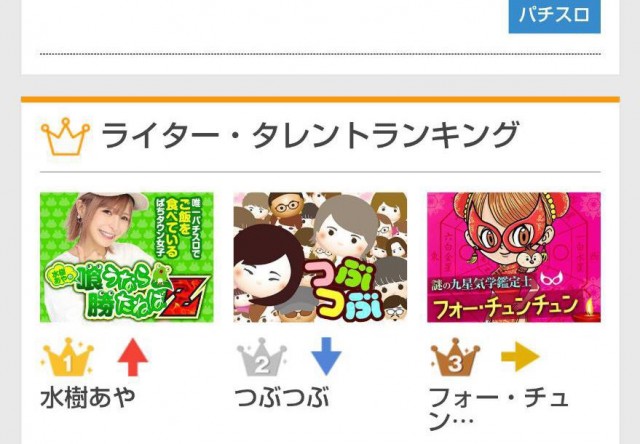Click the orange crown icon beside ranking heading
Image resolution: width=640 pixels, height=444 pixels.
[x=65, y=137]
